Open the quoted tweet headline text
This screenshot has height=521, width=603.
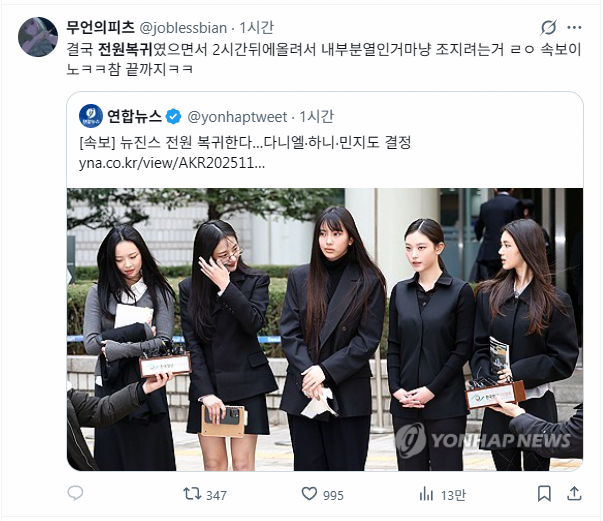[x=245, y=143]
